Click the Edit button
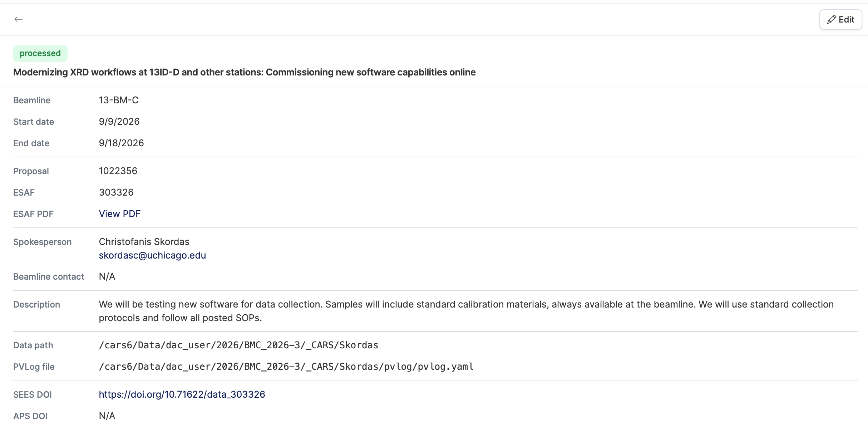This screenshot has height=432, width=868. point(840,20)
